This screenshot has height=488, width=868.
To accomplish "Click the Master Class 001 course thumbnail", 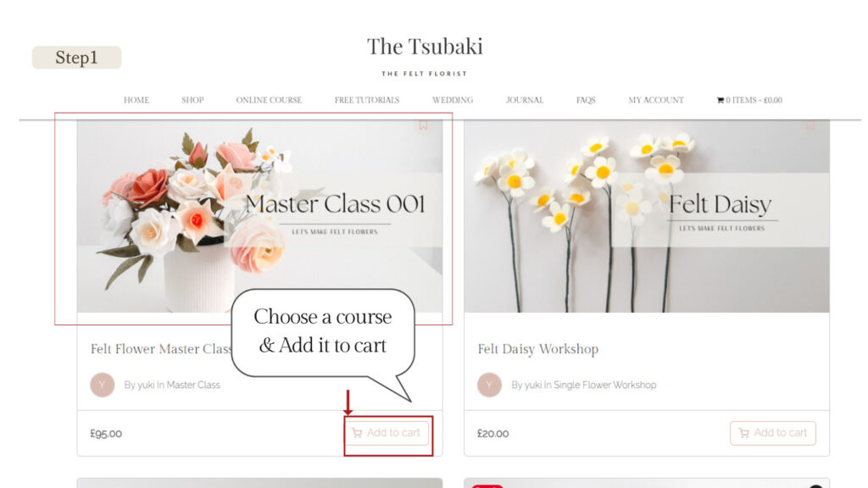I will coord(259,216).
